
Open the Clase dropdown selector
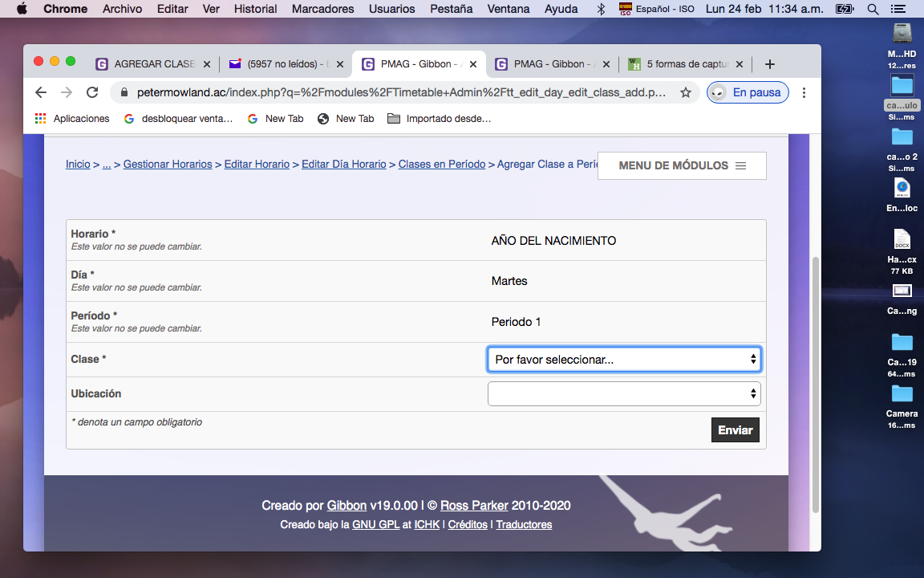click(x=624, y=360)
